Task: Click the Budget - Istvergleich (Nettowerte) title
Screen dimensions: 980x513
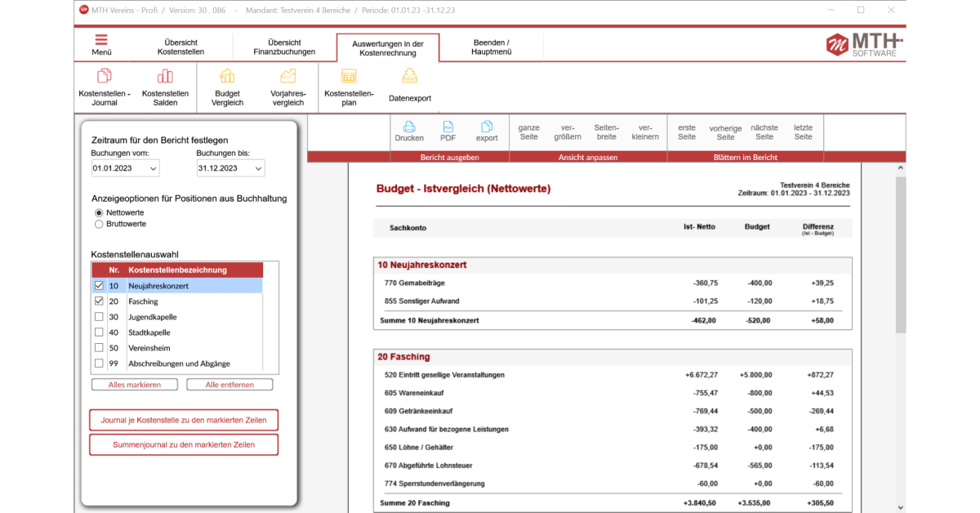Action: pos(463,189)
